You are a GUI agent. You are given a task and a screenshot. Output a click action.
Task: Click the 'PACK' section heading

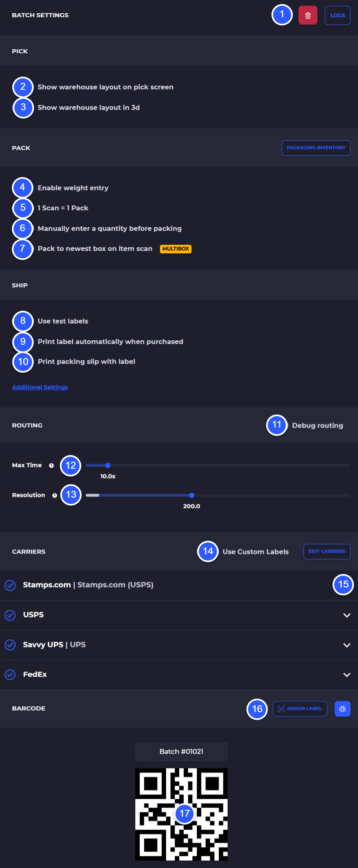coord(21,148)
